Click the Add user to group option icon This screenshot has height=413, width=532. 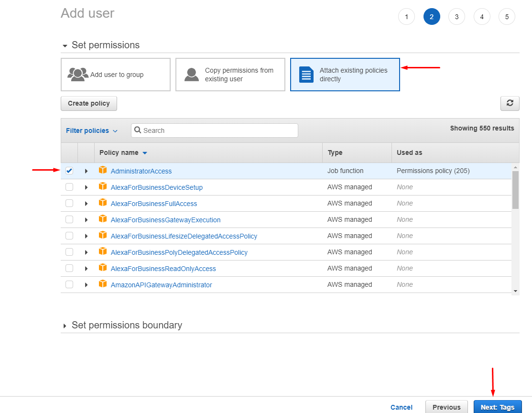click(77, 74)
